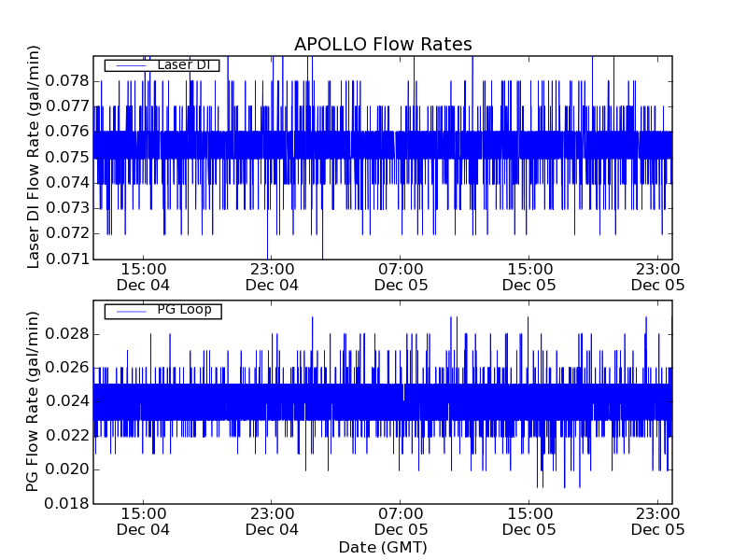Select the 'PG Loop' legend entry
Screen dimensions: 747x560
tap(162, 311)
